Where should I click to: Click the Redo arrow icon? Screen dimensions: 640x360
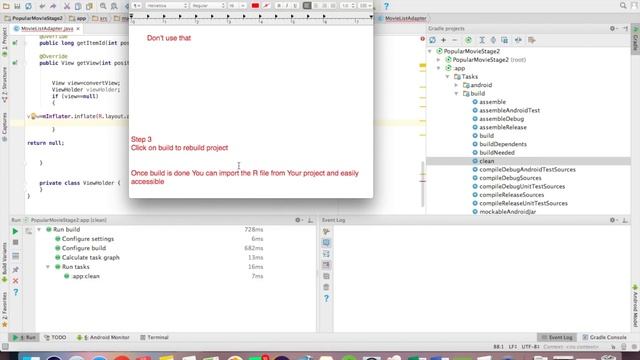click(x=53, y=6)
